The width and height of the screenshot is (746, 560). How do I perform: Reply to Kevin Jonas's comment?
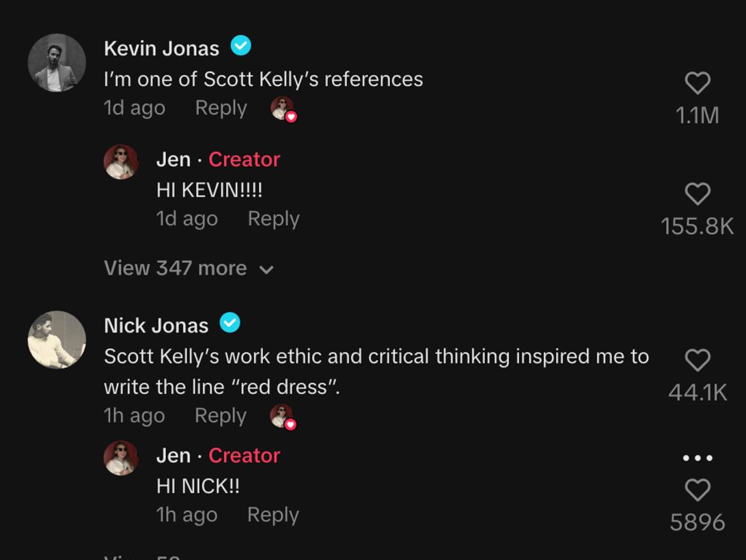pos(221,108)
